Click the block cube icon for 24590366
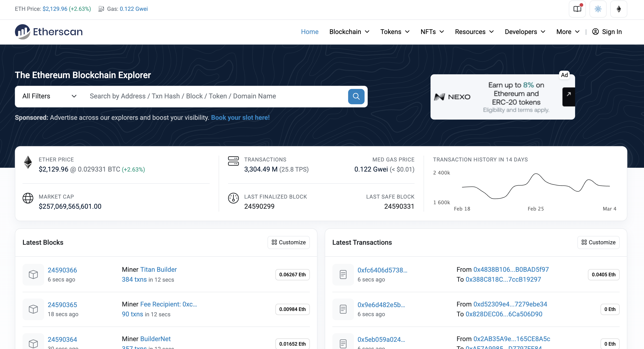Screen dimensions: 644x349 (x=33, y=274)
